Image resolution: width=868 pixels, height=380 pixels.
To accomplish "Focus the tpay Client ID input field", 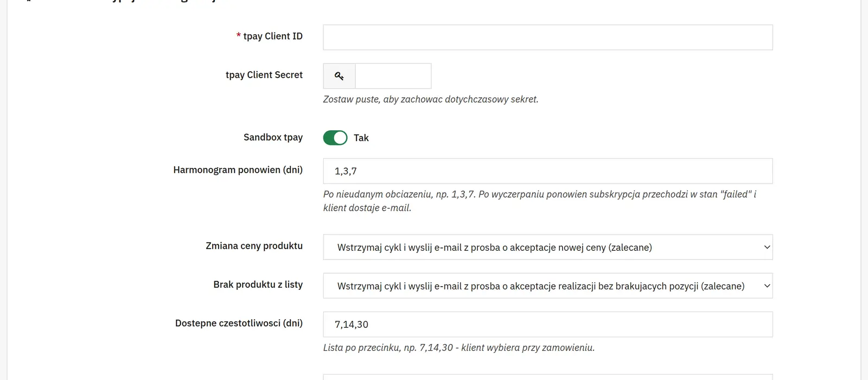I will [548, 37].
